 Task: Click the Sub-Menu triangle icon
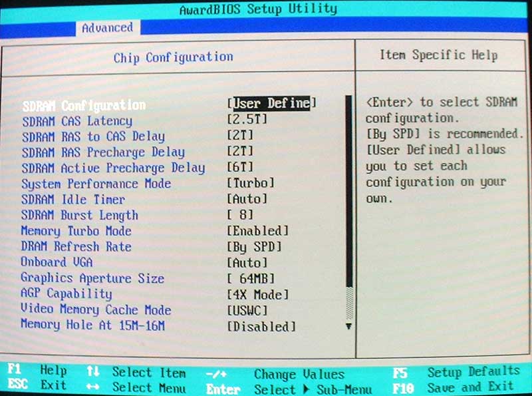click(306, 389)
